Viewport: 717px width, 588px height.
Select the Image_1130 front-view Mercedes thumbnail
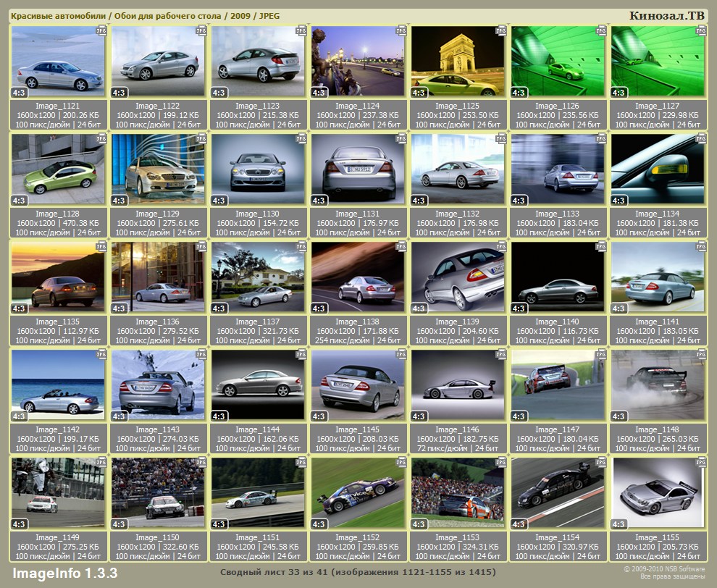pos(258,169)
